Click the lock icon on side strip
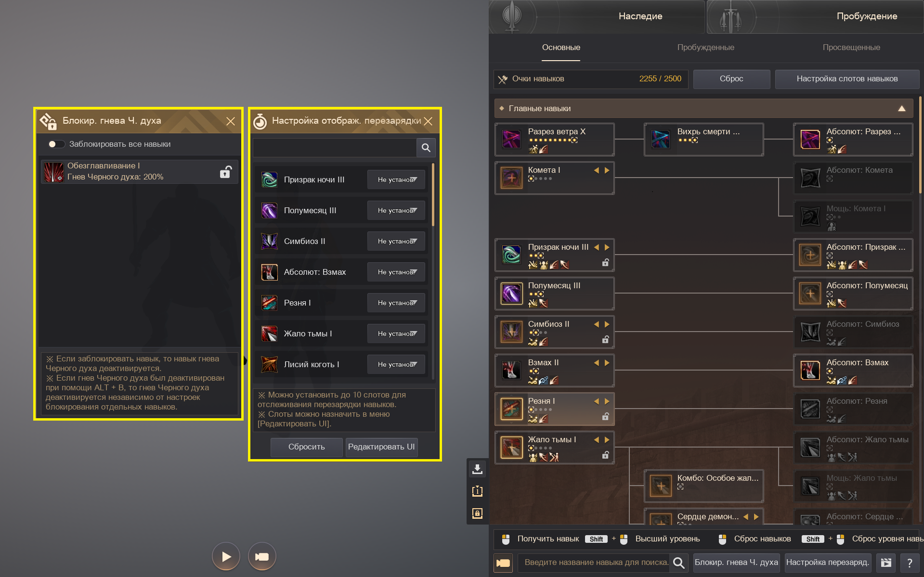This screenshot has width=924, height=577. point(477,513)
